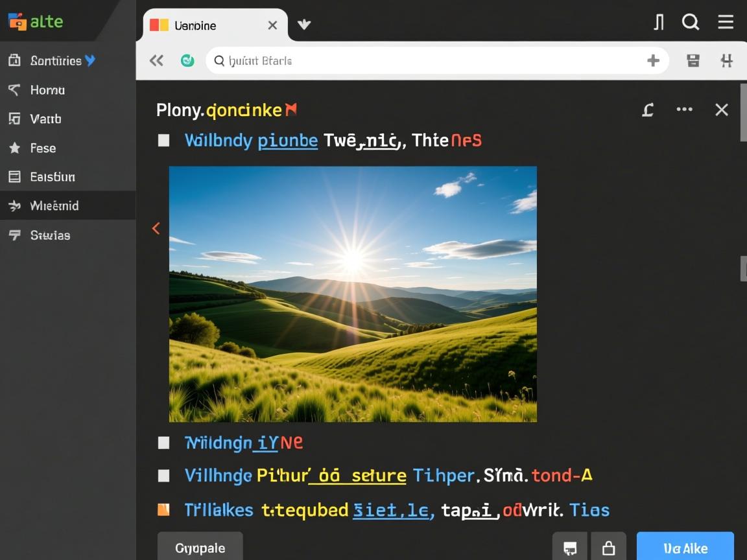The height and width of the screenshot is (560, 747).
Task: Click the blue Ua Alke button
Action: 685,548
